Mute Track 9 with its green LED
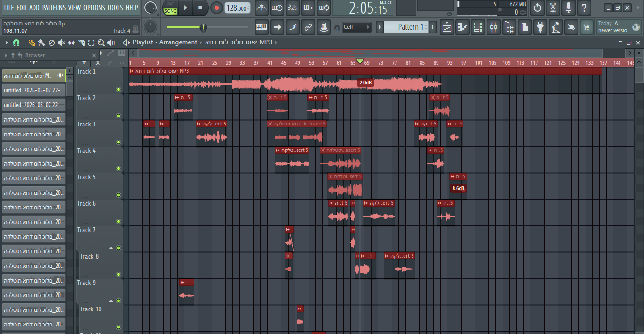 pyautogui.click(x=118, y=301)
